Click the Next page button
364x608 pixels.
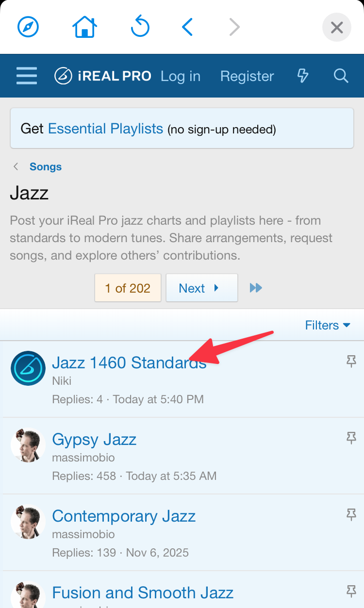pyautogui.click(x=201, y=288)
